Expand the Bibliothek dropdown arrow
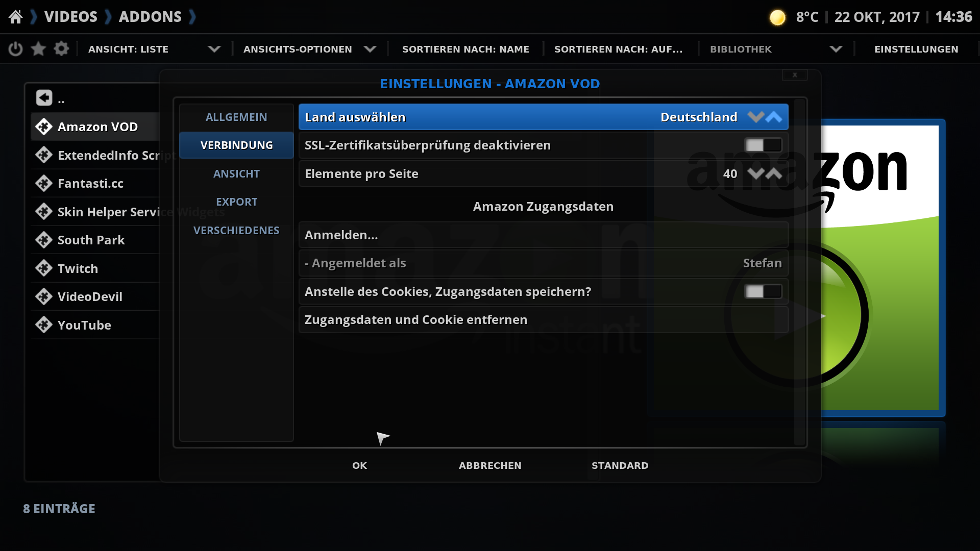980x551 pixels. (x=836, y=49)
